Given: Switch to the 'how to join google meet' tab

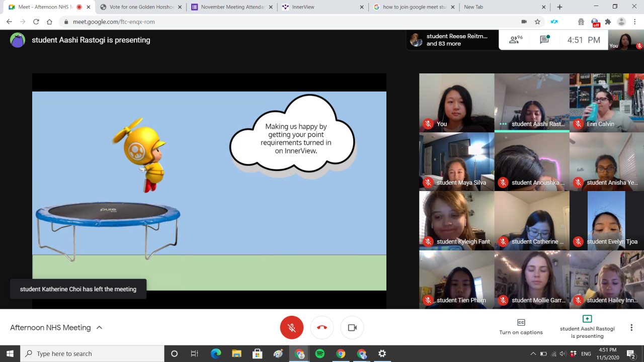Looking at the screenshot, I should pyautogui.click(x=414, y=7).
